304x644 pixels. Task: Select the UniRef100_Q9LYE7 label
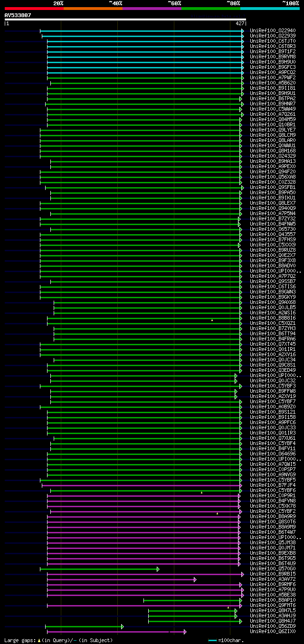pyautogui.click(x=273, y=130)
